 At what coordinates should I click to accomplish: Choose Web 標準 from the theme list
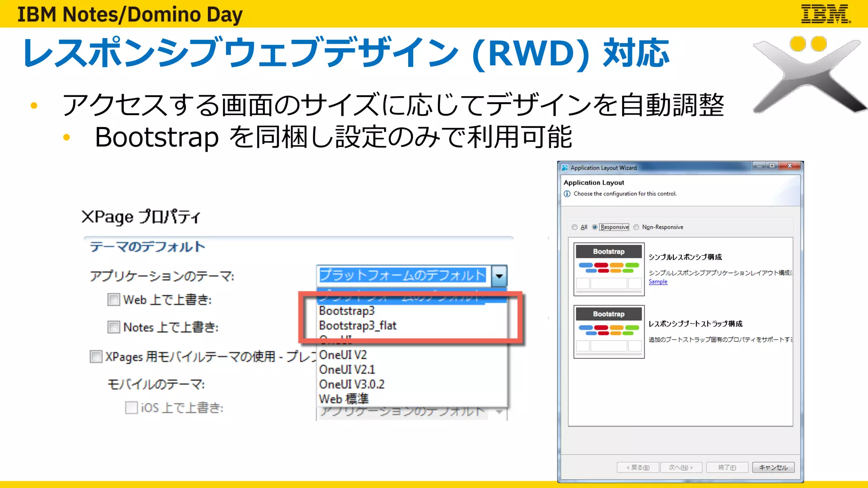344,399
